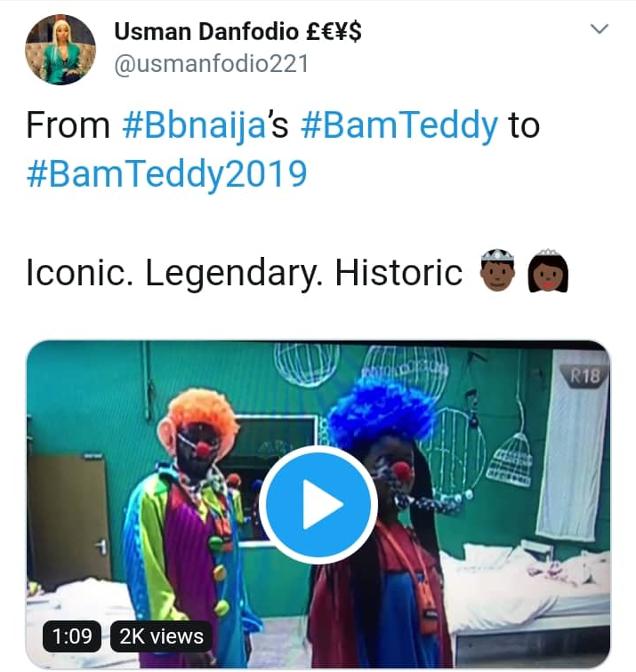Click the Usman Danfodio display name
636x672 pixels.
(x=237, y=32)
